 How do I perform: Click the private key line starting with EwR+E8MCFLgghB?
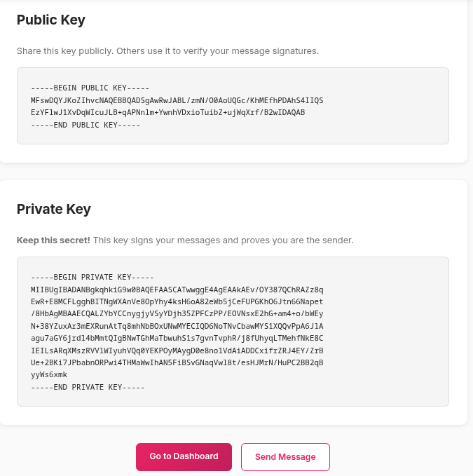(177, 301)
